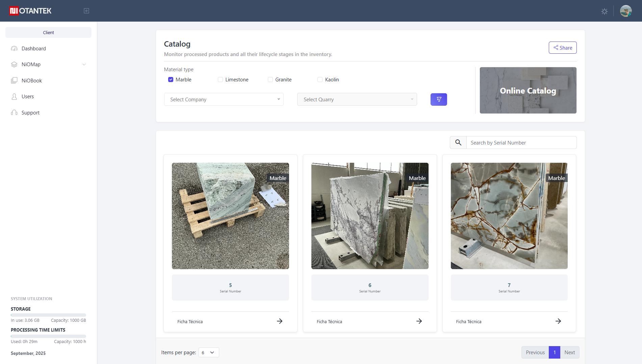Open Ficha Técnica arrow for serial 5
642x364 pixels.
[279, 321]
